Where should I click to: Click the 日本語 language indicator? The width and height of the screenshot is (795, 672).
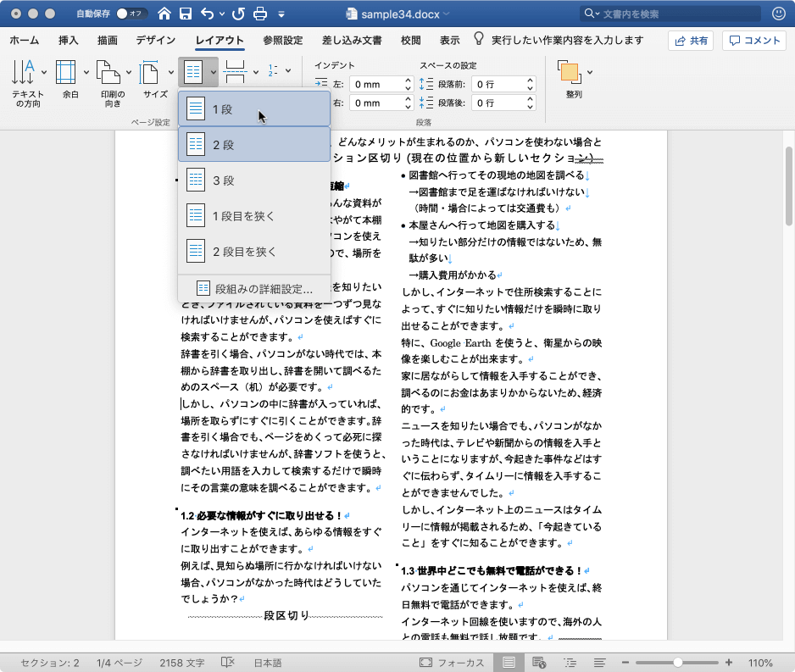[x=268, y=663]
